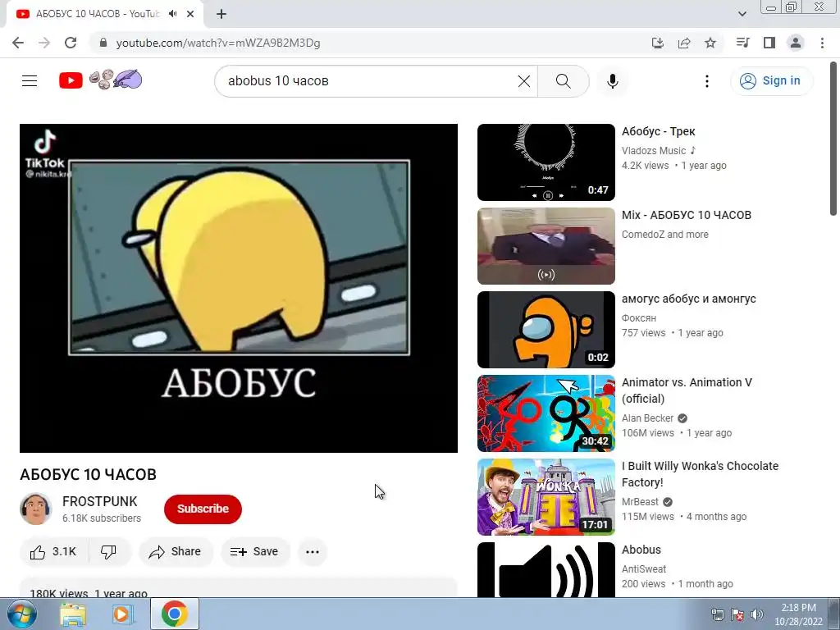Click the АБОБУС 10 ЧАСОВ video title

(x=88, y=474)
